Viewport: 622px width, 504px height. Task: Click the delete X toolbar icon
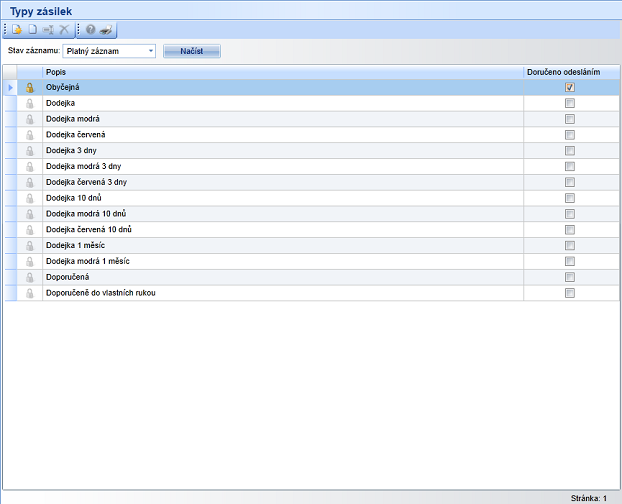coord(64,29)
